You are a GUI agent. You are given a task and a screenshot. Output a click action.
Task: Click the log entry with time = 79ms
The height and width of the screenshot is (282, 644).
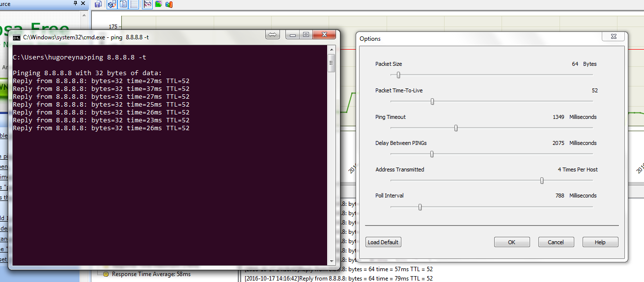(339, 279)
